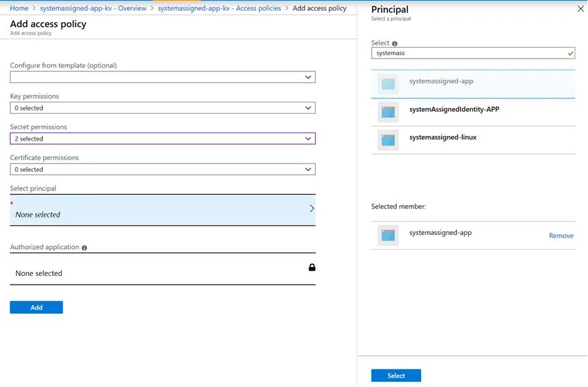
Task: Remove the selected member systemassigned-app
Action: [x=561, y=236]
